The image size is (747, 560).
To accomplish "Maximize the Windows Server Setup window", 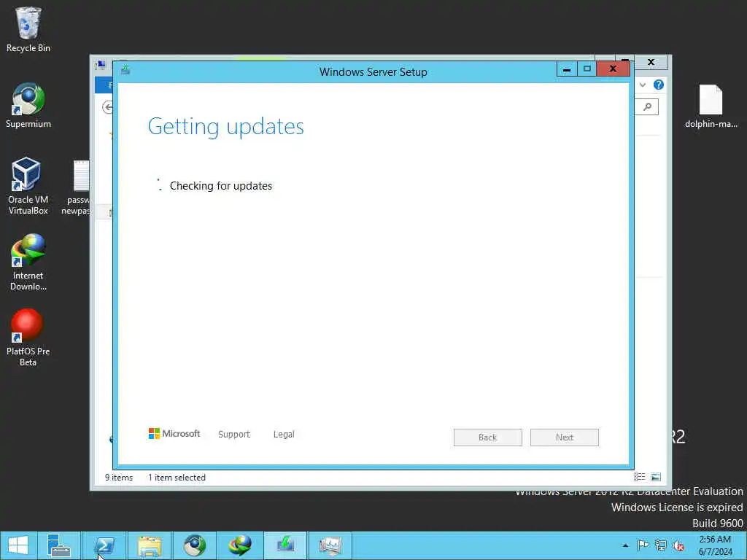I will click(x=587, y=69).
